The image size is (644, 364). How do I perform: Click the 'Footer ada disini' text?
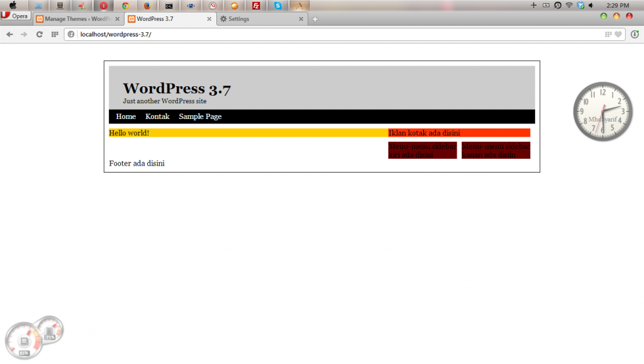pos(136,163)
